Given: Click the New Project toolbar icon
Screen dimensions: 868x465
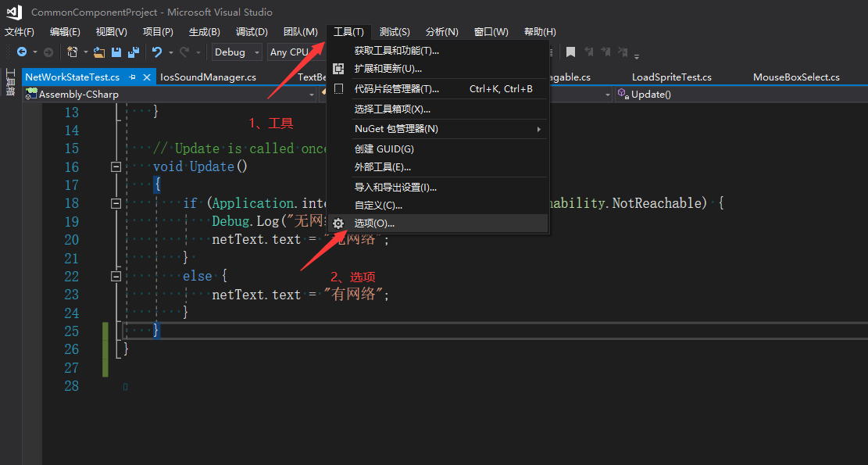Looking at the screenshot, I should tap(72, 52).
